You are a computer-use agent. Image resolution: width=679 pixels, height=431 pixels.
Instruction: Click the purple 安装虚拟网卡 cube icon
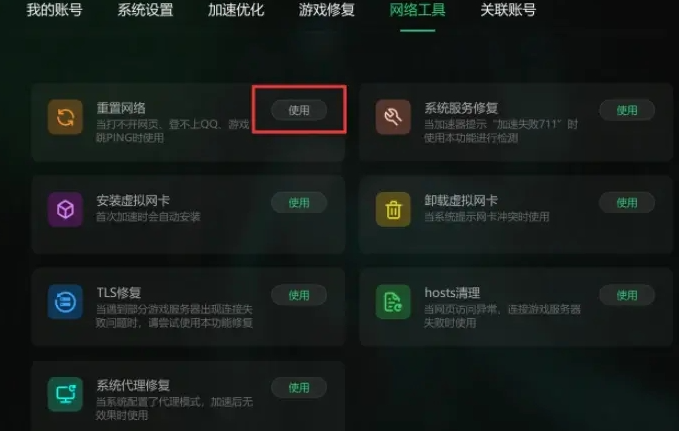pos(65,209)
